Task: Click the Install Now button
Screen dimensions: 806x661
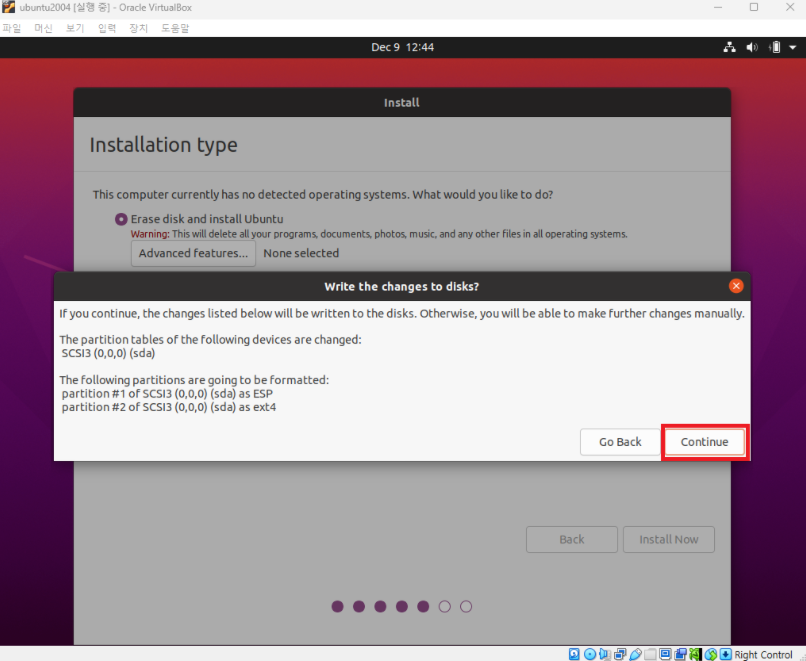Action: pyautogui.click(x=669, y=539)
